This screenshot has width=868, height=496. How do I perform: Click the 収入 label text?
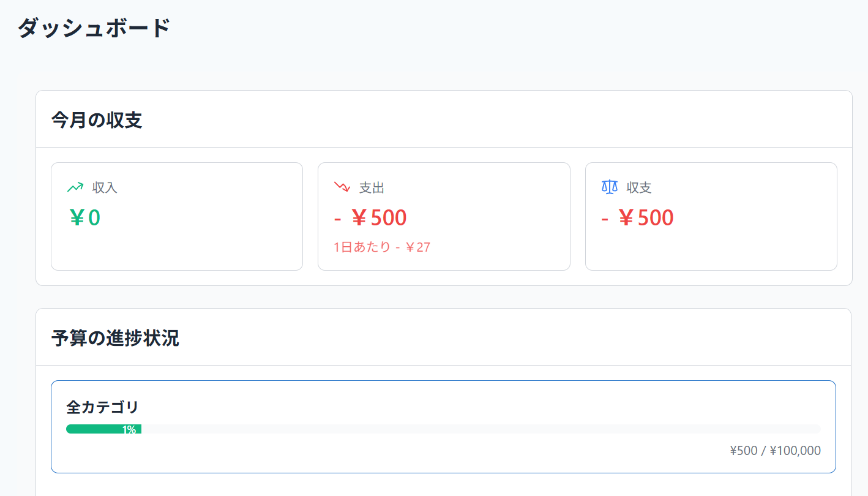[105, 187]
